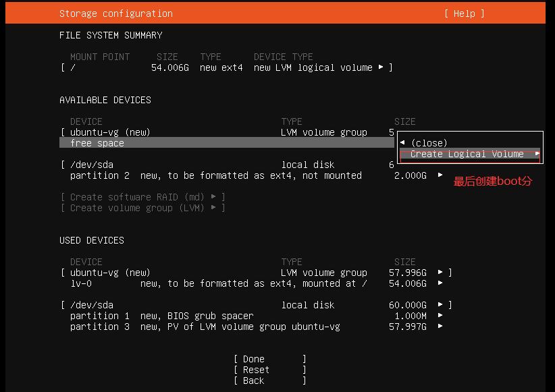
Task: Expand root mount point LVM logical volume arrow
Action: pos(381,67)
